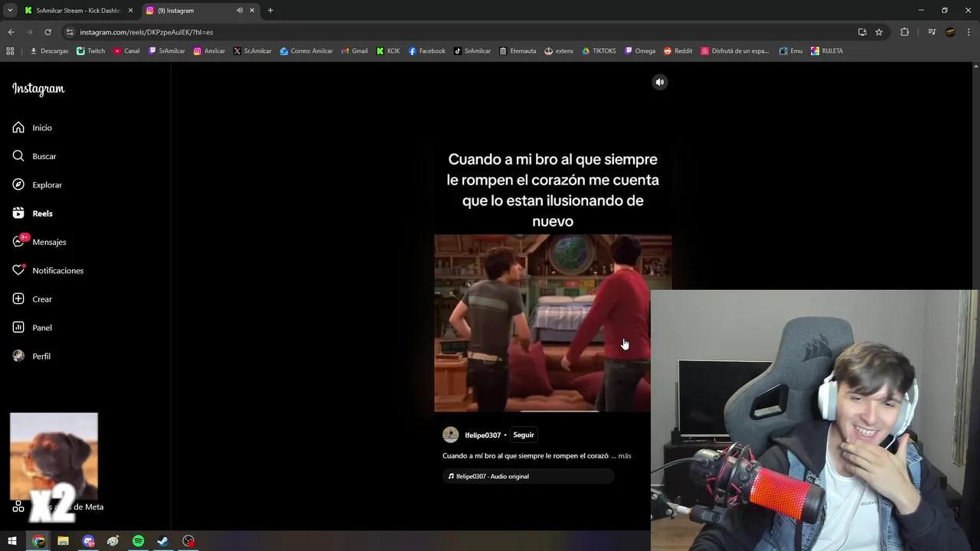The image size is (980, 551).
Task: Open the Twitch bookmark
Action: [x=91, y=51]
